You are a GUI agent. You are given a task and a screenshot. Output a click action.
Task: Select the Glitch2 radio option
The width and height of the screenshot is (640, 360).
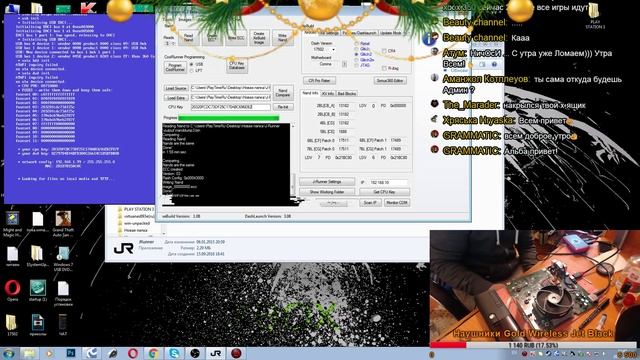pyautogui.click(x=356, y=54)
